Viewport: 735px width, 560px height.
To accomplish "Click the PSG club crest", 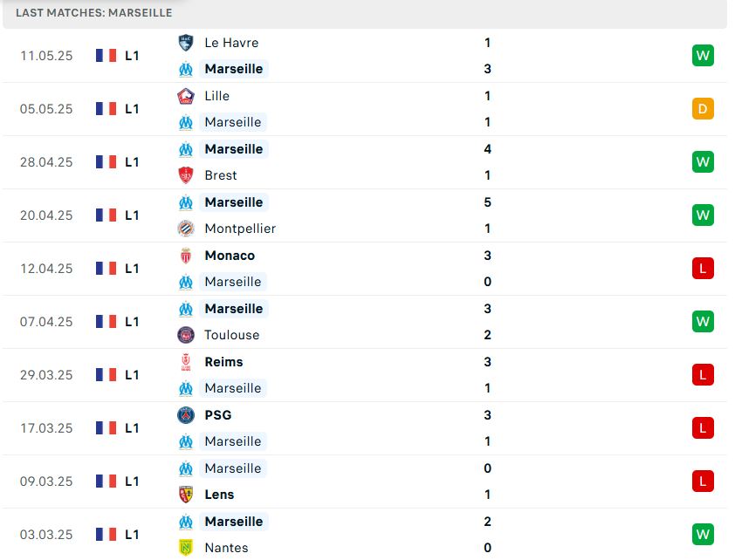I will point(186,415).
